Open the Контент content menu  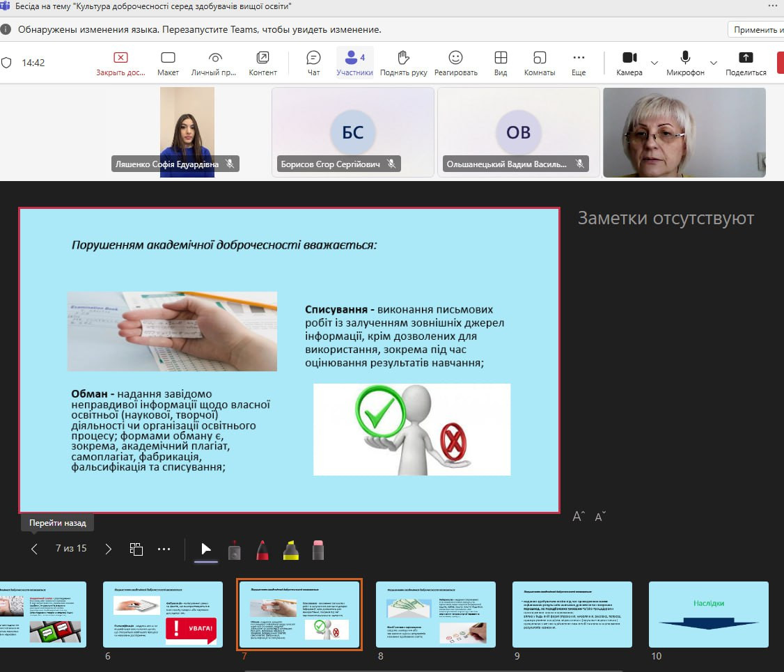262,62
